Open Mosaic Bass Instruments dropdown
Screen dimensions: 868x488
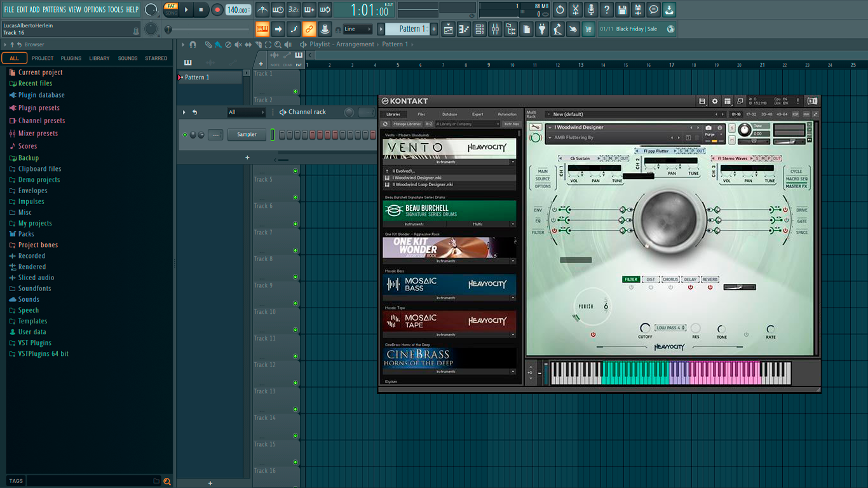click(513, 298)
